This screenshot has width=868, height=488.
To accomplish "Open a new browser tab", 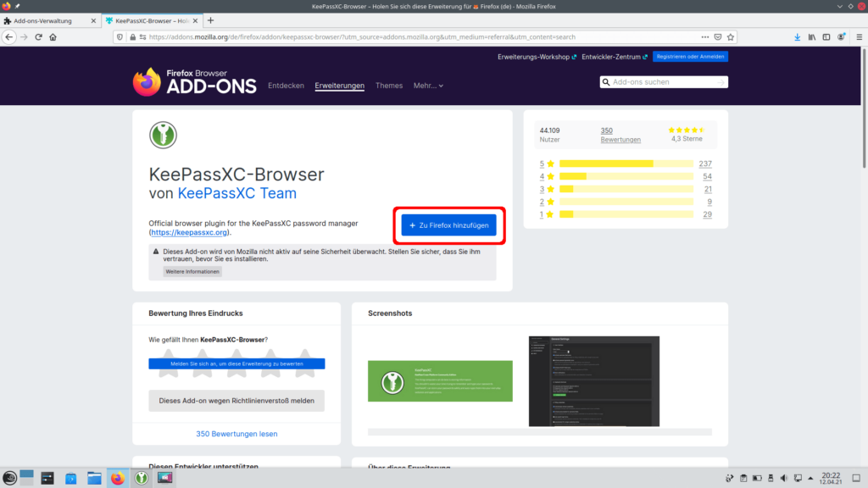I will (x=210, y=20).
